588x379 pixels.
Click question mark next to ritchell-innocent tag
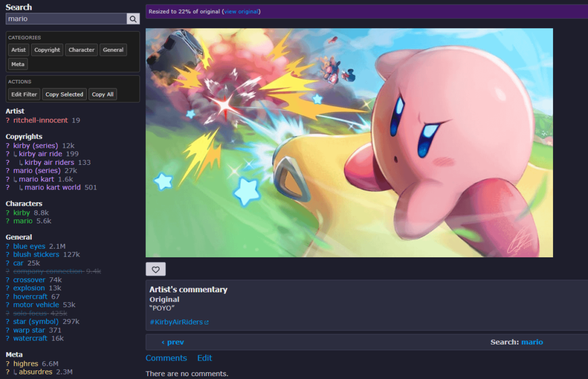click(8, 121)
